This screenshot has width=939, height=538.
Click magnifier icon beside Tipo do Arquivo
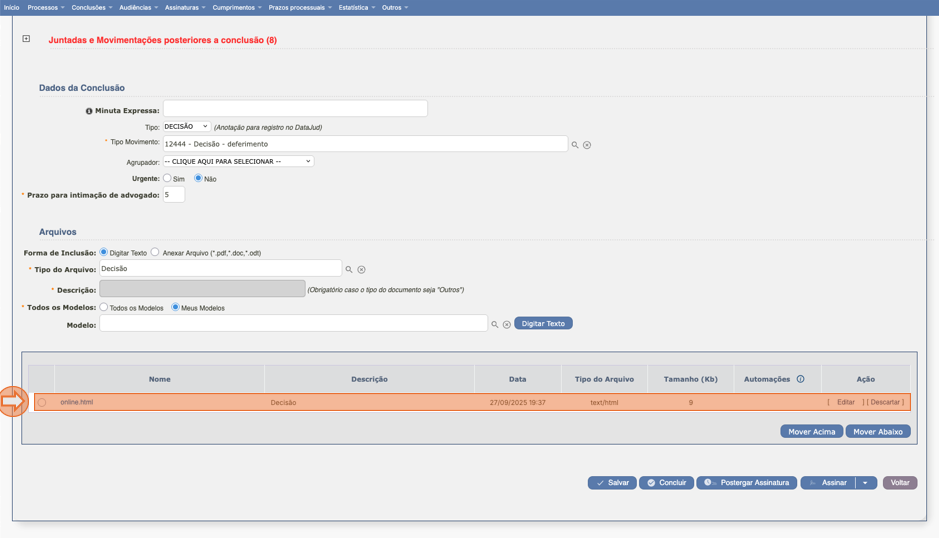(x=349, y=269)
